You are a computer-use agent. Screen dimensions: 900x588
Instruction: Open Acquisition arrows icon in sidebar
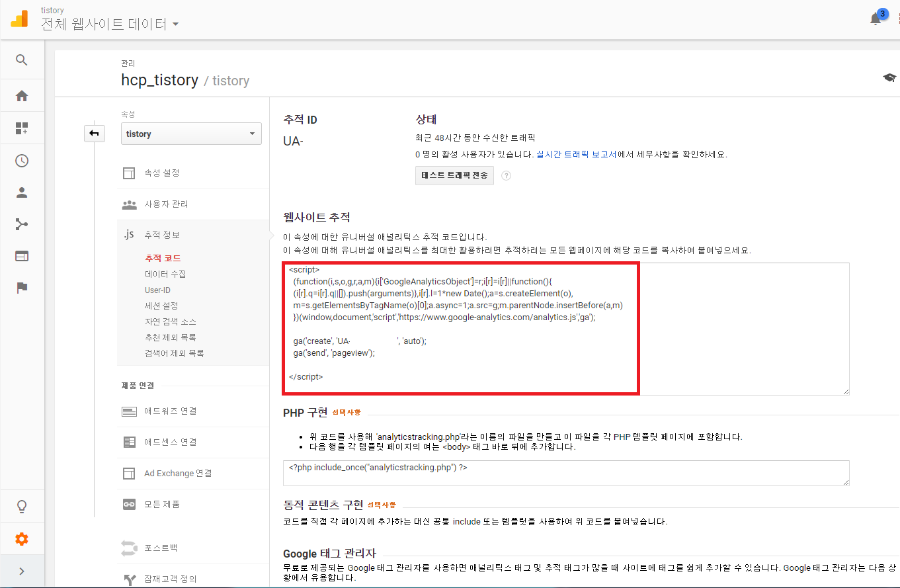coord(22,224)
